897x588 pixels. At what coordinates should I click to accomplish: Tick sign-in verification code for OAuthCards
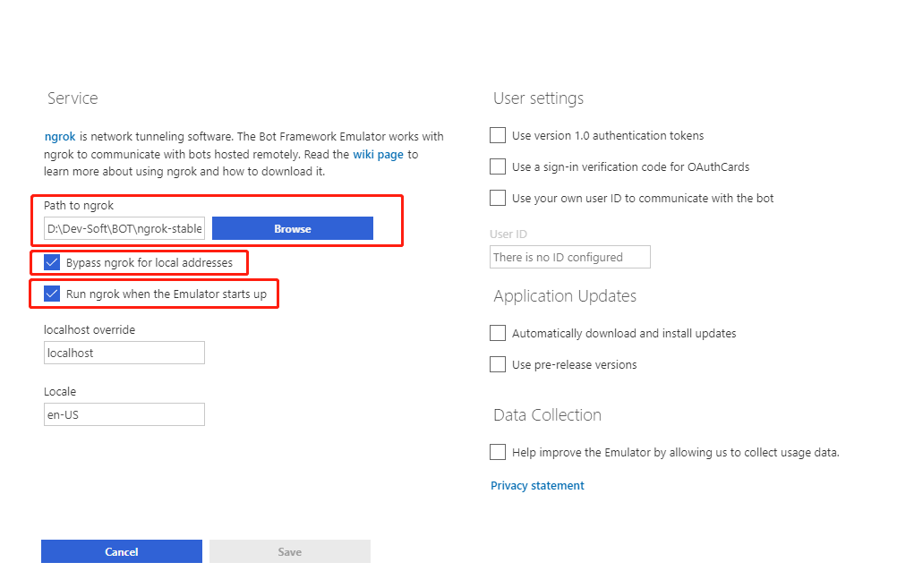498,166
